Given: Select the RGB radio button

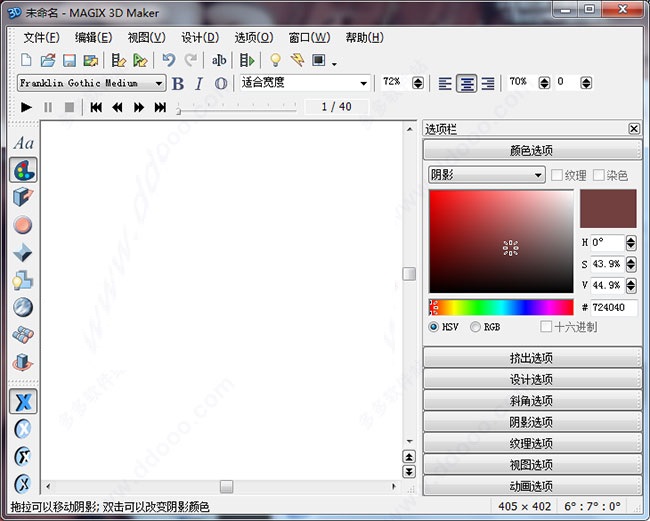Looking at the screenshot, I should 476,326.
